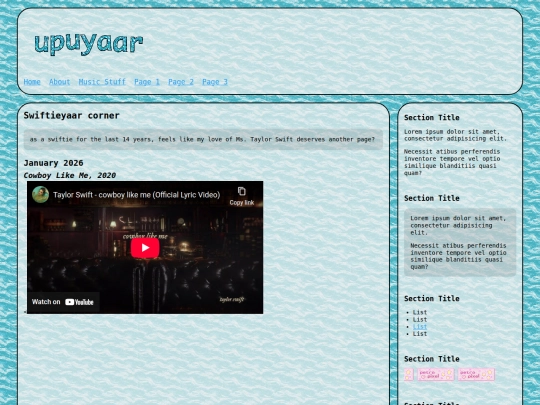The width and height of the screenshot is (540, 405).
Task: Click the rightmost pink pixel button badge
Action: [x=476, y=375]
